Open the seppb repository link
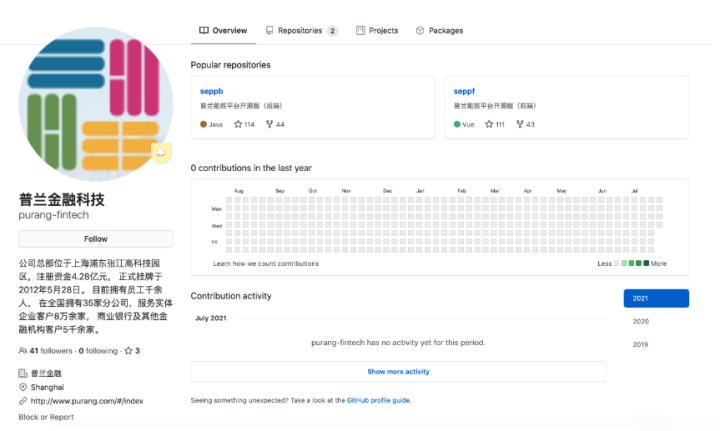The height and width of the screenshot is (431, 720). tap(211, 91)
